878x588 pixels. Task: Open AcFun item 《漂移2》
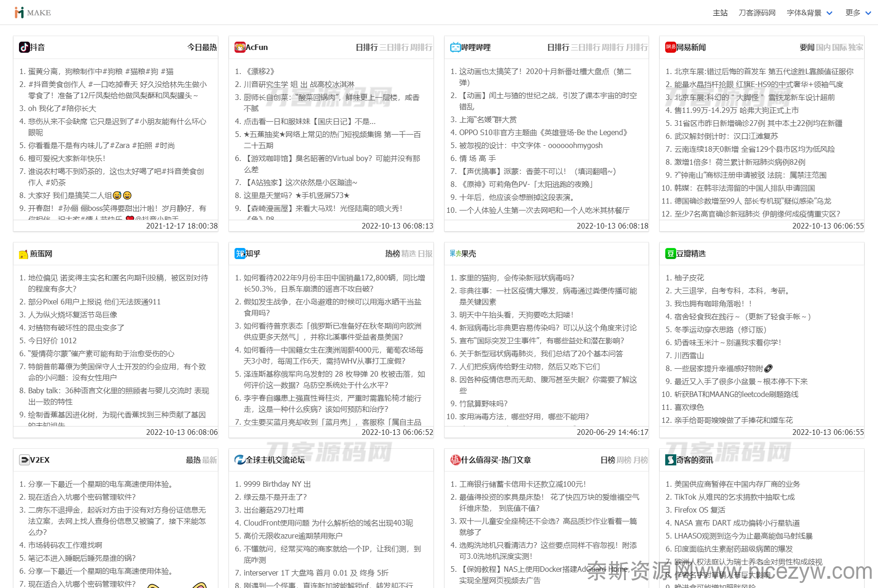[259, 71]
